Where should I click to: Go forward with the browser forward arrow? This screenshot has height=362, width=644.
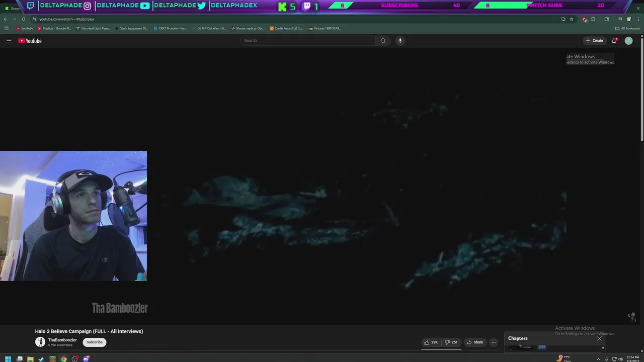click(x=14, y=19)
